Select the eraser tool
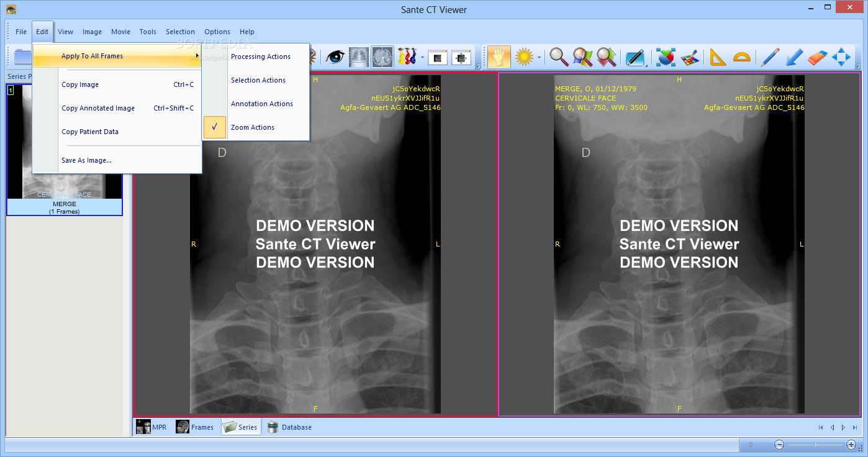Viewport: 868px width, 457px height. click(x=818, y=57)
